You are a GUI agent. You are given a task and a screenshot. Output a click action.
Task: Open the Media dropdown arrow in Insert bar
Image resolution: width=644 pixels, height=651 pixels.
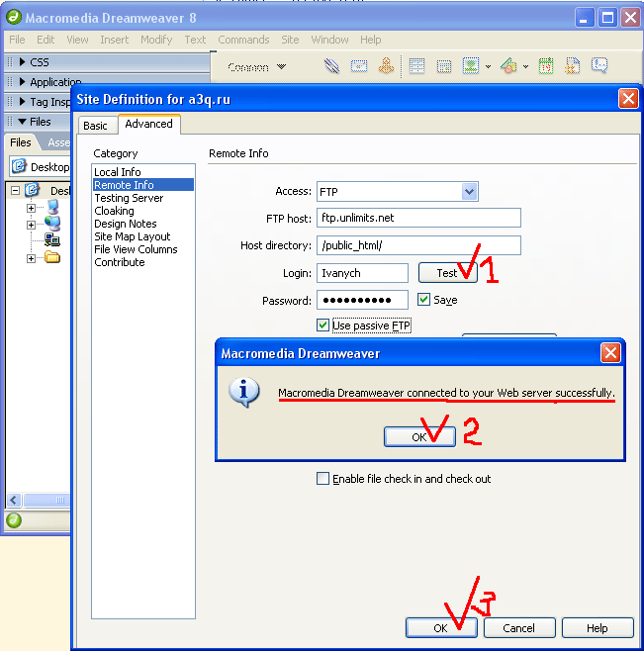525,66
